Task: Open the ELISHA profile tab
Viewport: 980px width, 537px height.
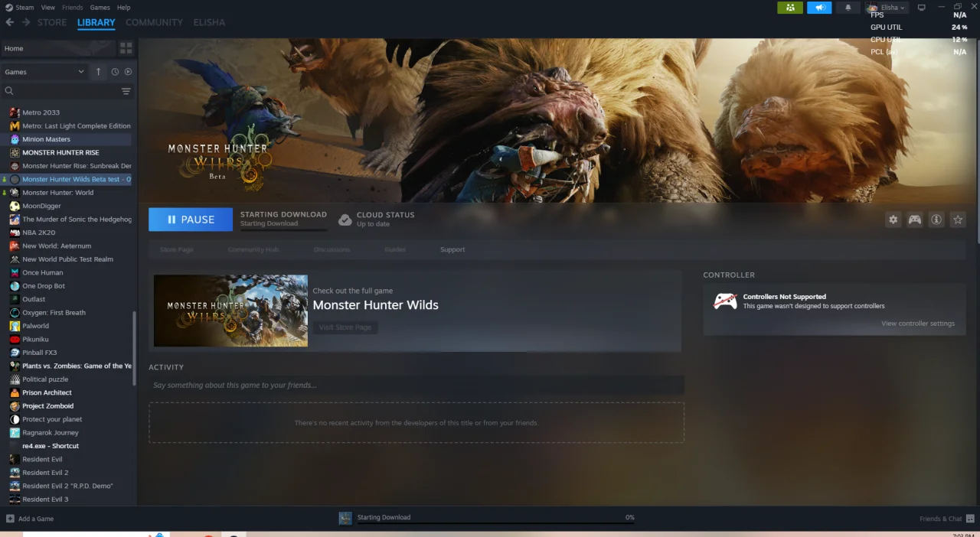Action: pyautogui.click(x=209, y=22)
